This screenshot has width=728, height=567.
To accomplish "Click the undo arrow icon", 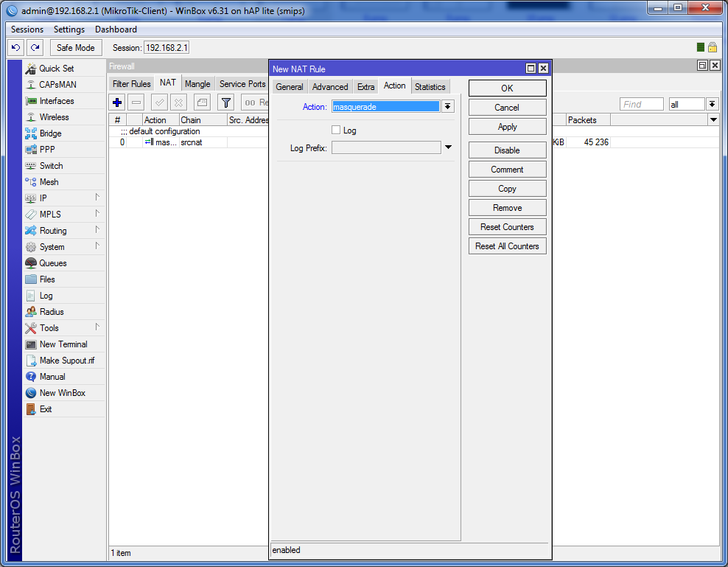I will [x=15, y=47].
